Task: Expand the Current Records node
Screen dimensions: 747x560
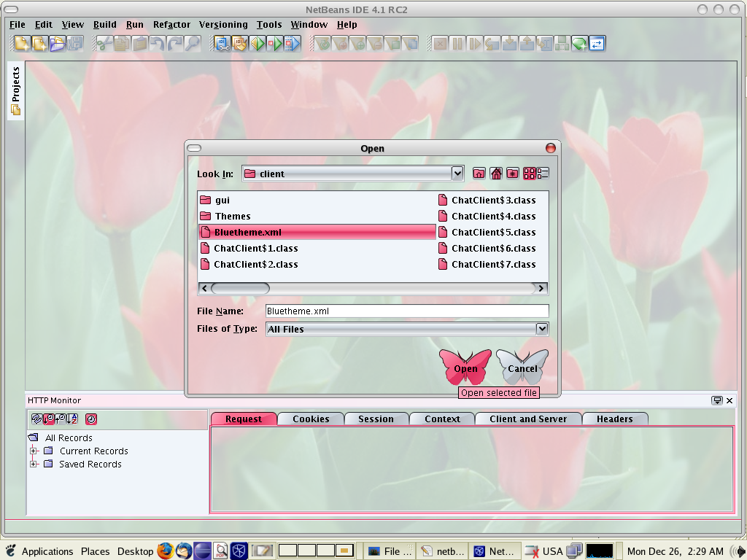Action: tap(34, 451)
